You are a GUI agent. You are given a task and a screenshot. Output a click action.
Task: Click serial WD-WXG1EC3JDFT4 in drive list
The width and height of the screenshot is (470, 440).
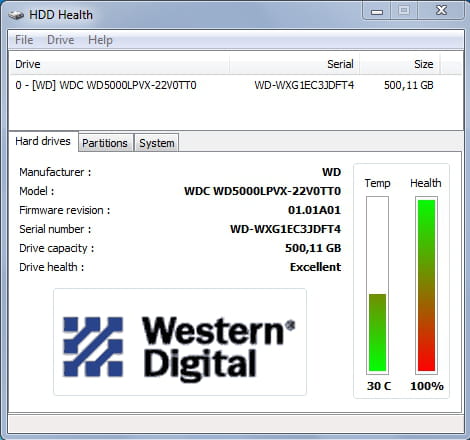point(304,85)
